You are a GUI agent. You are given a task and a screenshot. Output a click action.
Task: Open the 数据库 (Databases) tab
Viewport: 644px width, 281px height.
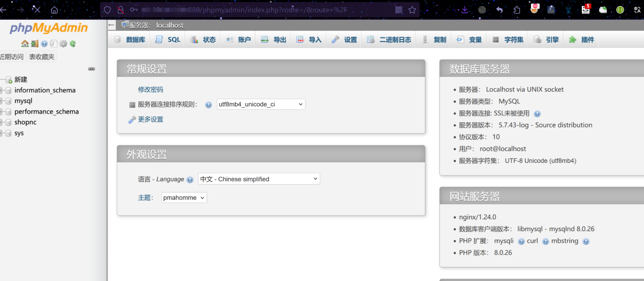point(130,40)
